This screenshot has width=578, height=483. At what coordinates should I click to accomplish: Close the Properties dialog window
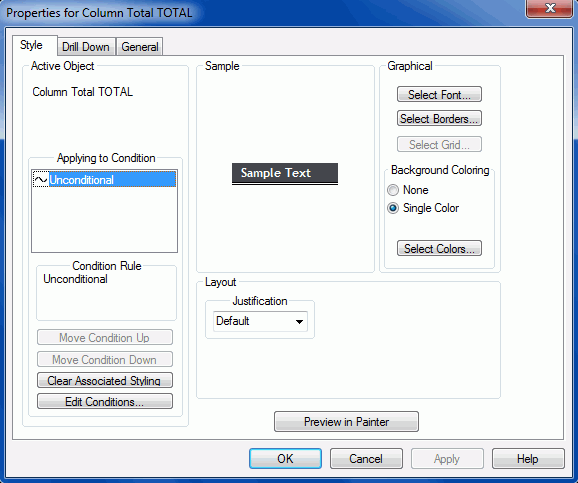pyautogui.click(x=549, y=8)
